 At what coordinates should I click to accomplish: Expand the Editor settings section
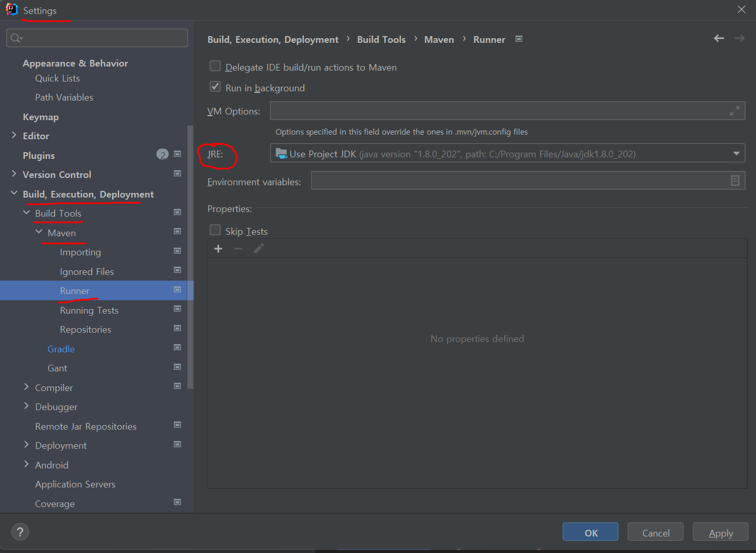[x=14, y=135]
